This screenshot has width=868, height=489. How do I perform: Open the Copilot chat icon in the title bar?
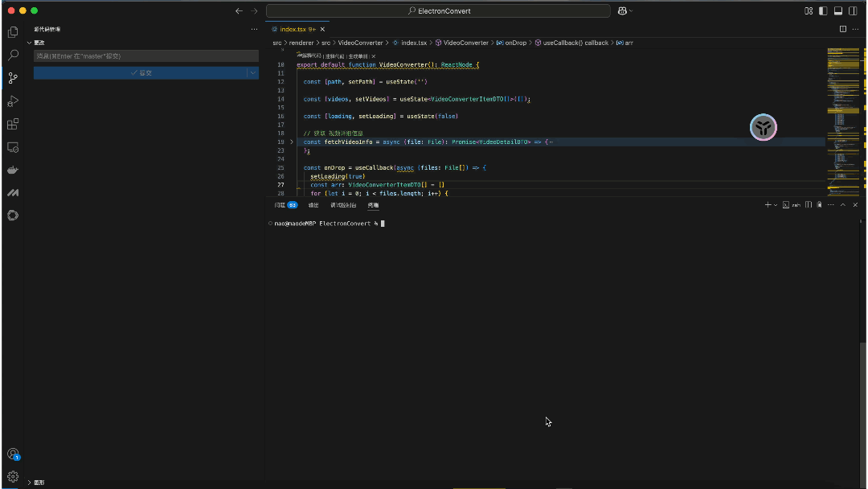pos(622,11)
